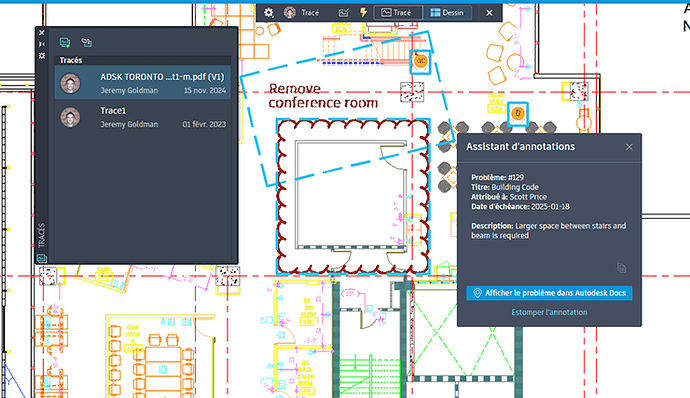Open the Tracés palette properties gear
Screen dimensions: 690x398
(x=42, y=55)
